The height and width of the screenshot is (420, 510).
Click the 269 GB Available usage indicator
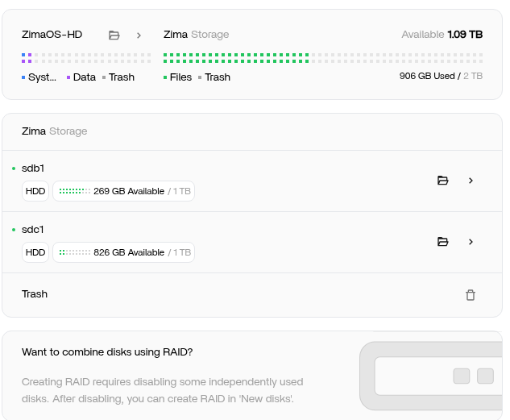123,191
